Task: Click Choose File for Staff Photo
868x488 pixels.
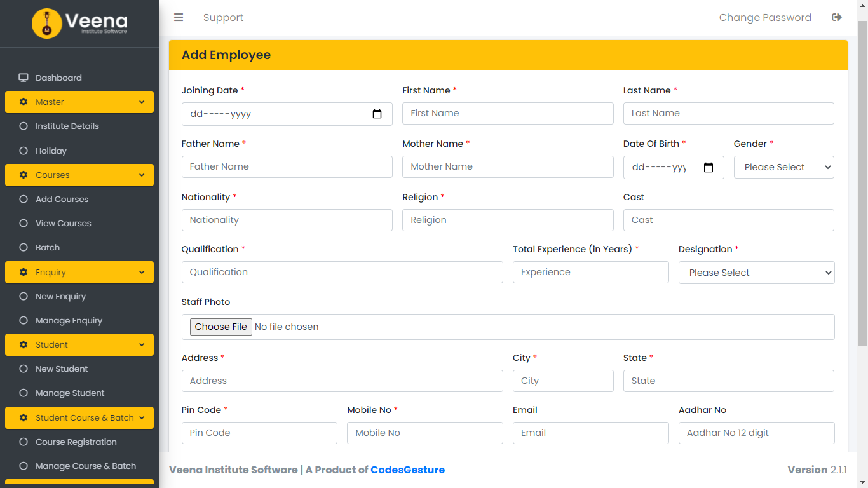Action: [220, 327]
